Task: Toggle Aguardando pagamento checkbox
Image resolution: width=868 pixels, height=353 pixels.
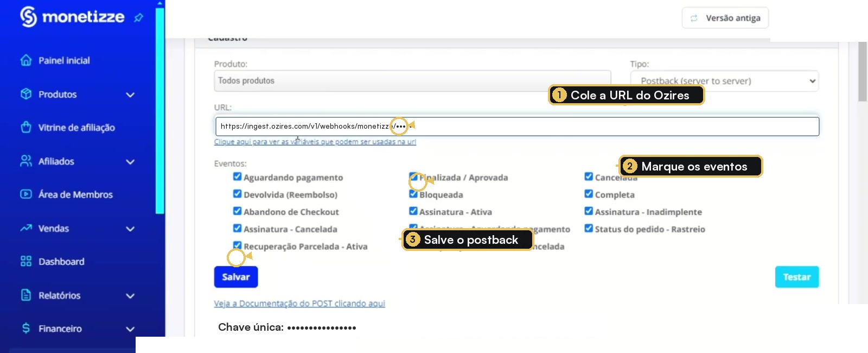Action: point(237,177)
